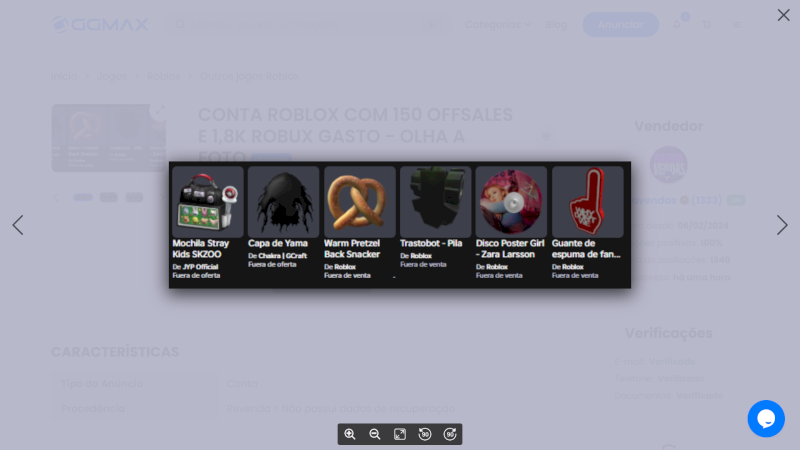Open the shopping cart
Image resolution: width=800 pixels, height=450 pixels.
(x=707, y=24)
